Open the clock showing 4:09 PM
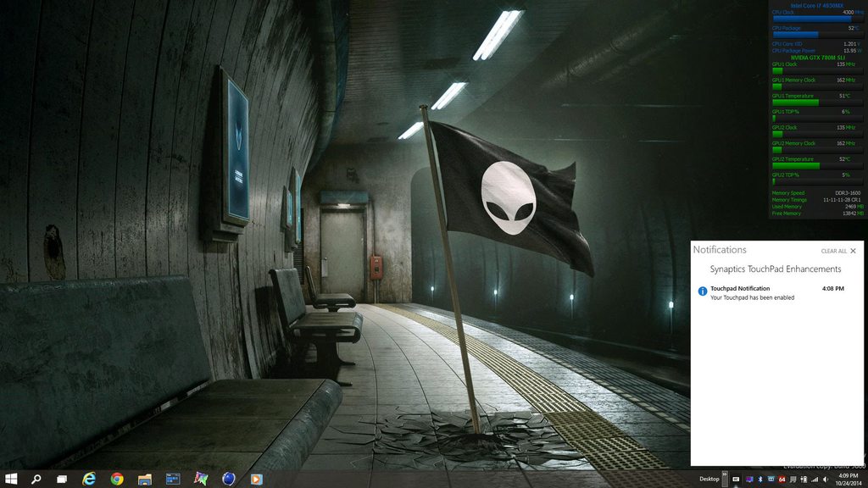 coord(848,480)
